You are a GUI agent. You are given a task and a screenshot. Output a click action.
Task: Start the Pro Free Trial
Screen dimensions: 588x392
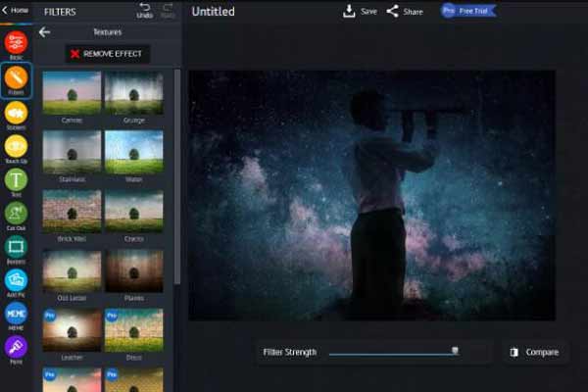(468, 11)
